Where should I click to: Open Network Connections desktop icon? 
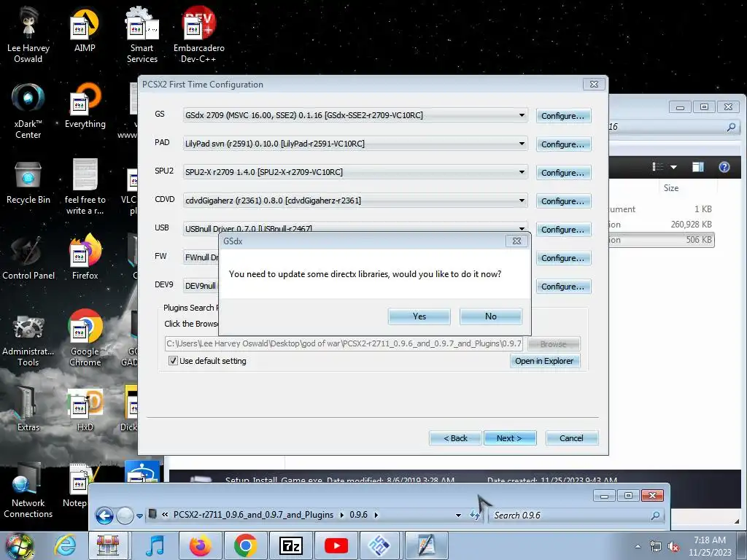pyautogui.click(x=28, y=491)
